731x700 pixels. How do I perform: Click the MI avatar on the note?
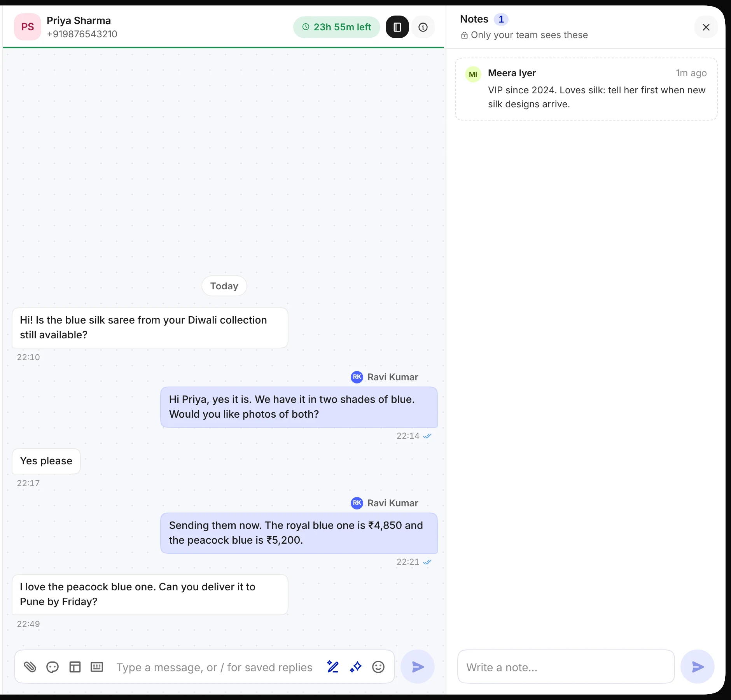473,74
